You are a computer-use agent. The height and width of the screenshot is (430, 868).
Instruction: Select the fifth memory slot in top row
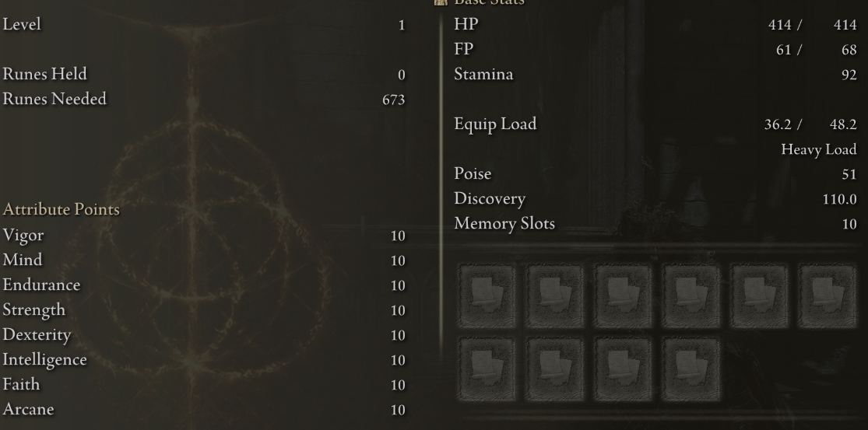coord(759,296)
